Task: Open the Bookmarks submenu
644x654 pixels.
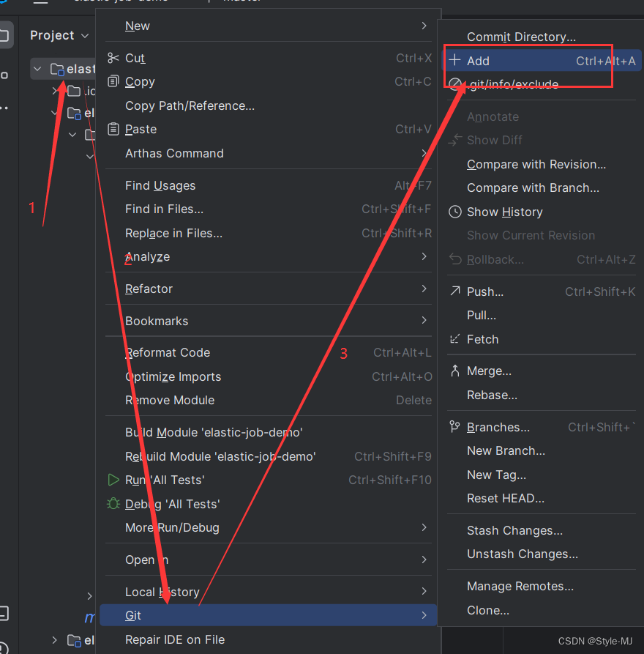Action: 269,321
